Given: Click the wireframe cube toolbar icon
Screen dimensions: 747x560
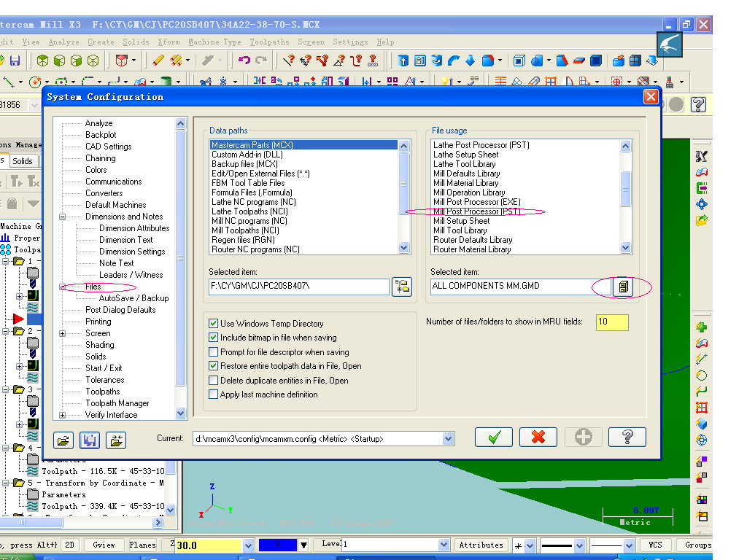Looking at the screenshot, I should click(x=93, y=61).
